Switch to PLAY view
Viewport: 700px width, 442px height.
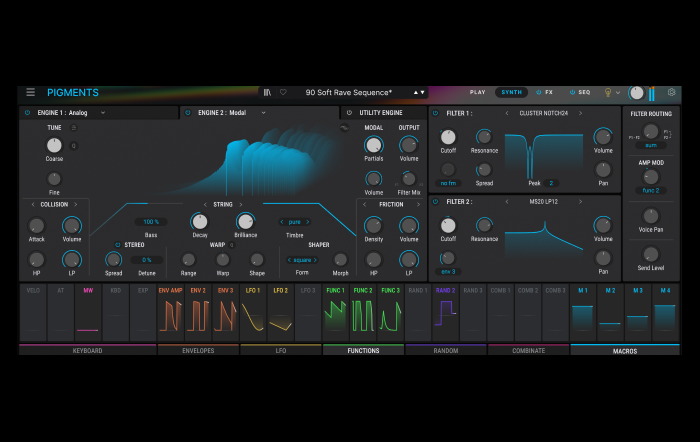(x=477, y=92)
